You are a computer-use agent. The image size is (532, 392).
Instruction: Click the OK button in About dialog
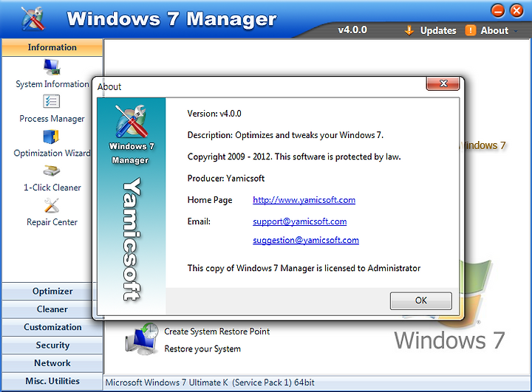(420, 300)
